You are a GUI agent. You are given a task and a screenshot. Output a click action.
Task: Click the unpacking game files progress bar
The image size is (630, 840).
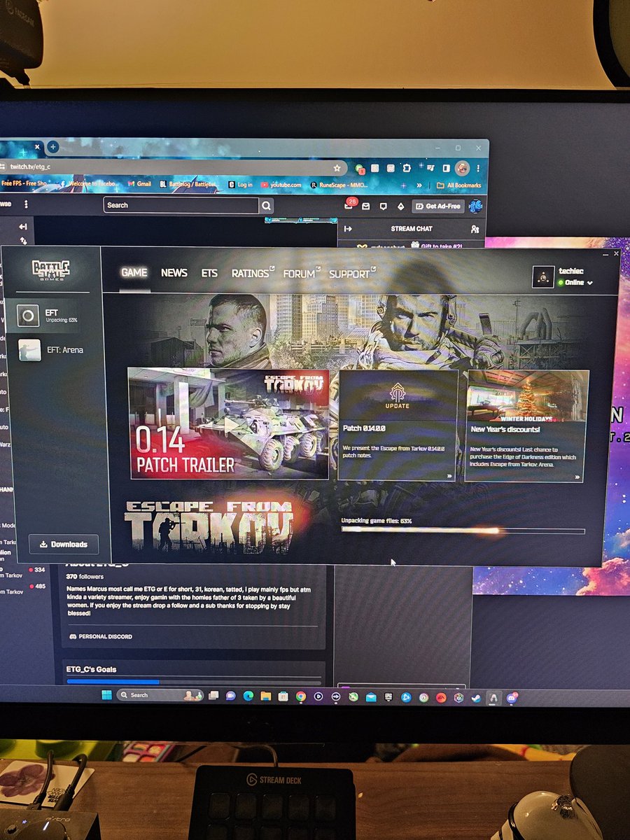(x=463, y=531)
